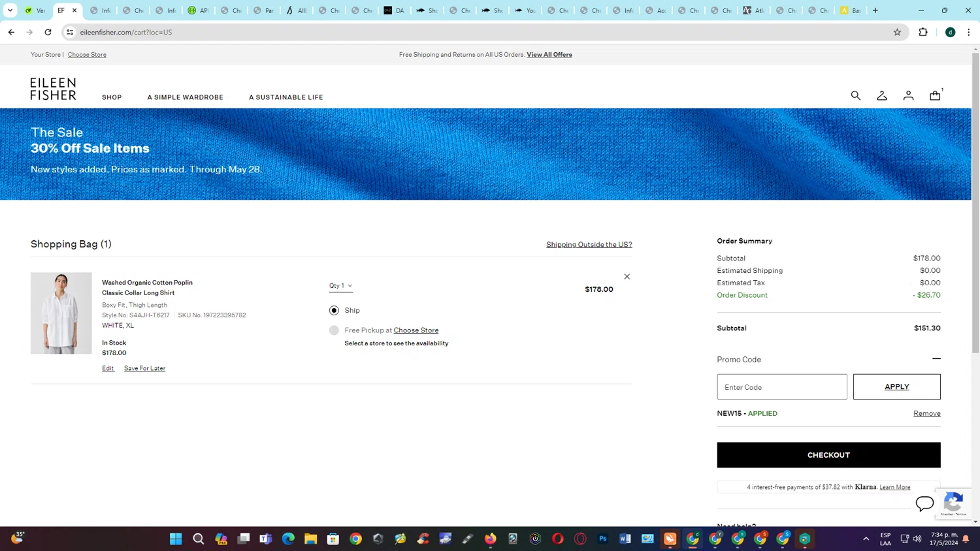
Task: Open taskbar Search
Action: click(x=199, y=539)
